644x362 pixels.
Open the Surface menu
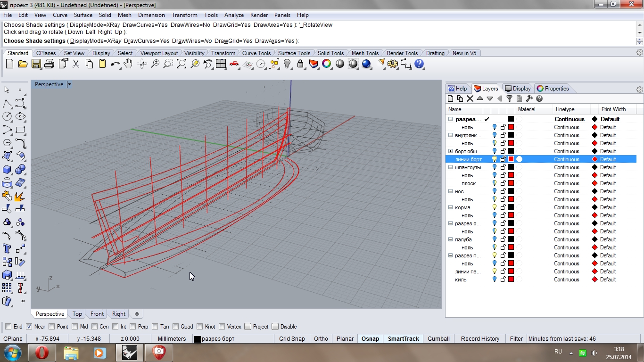click(x=83, y=15)
